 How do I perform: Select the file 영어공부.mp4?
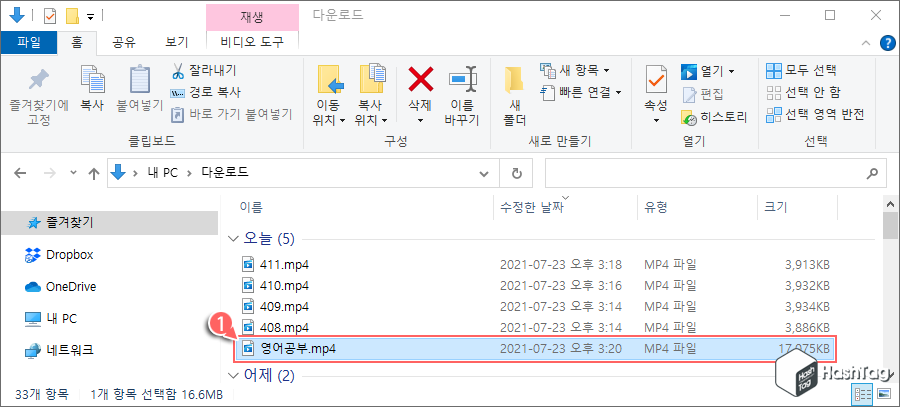537,348
